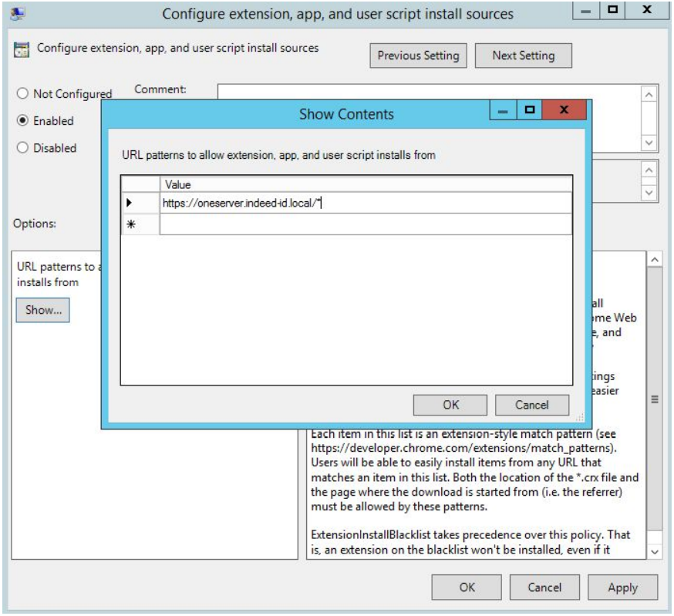This screenshot has height=616, width=674.
Task: Click the current row arrow indicator
Action: coord(130,204)
